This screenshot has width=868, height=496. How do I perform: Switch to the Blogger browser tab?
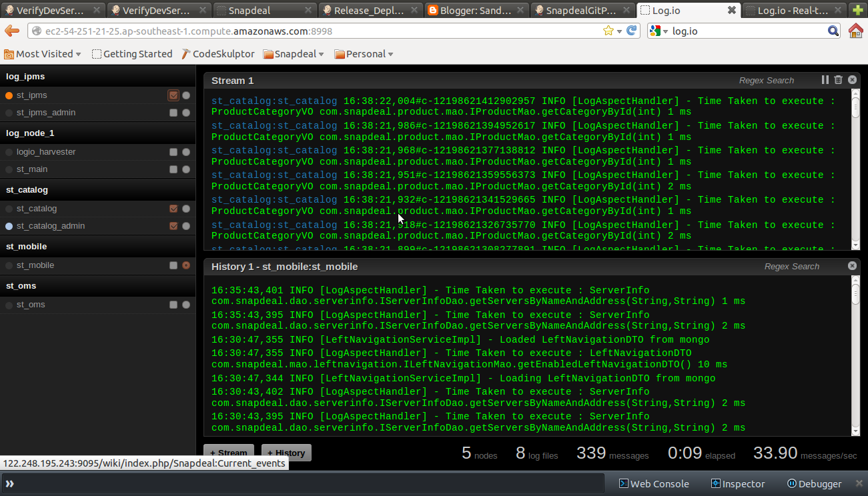pyautogui.click(x=476, y=11)
